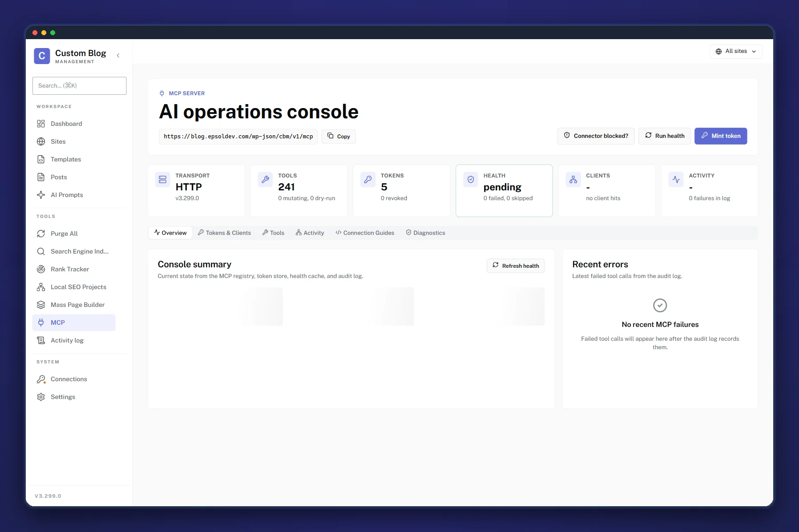Viewport: 799px width, 532px height.
Task: Click the Mint token button
Action: 721,136
